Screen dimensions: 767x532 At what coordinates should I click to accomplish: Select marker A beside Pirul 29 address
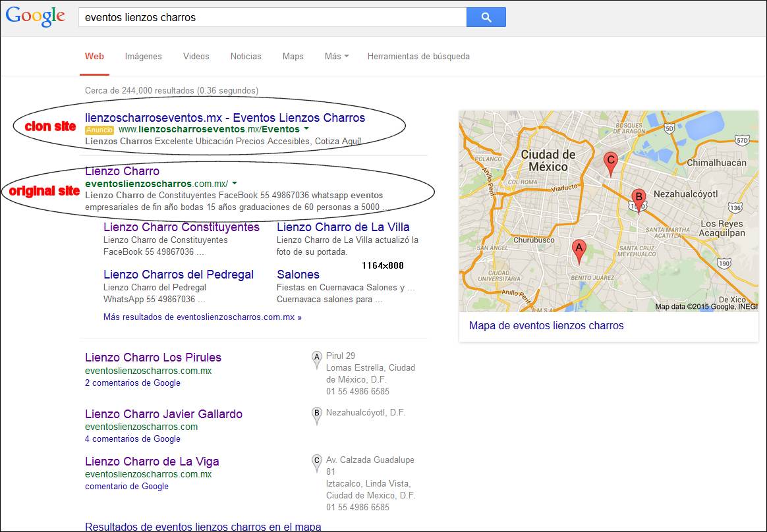pos(316,360)
